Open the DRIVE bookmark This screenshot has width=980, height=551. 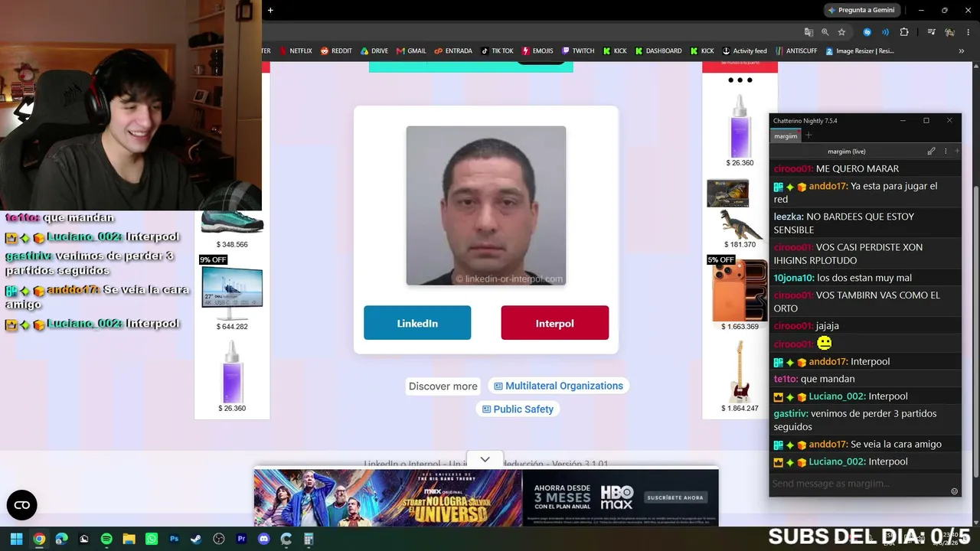[374, 51]
